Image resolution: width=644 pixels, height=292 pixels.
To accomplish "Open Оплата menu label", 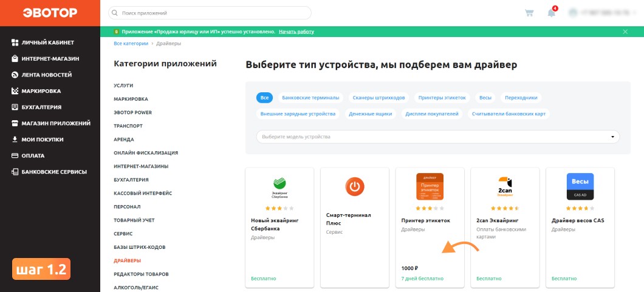I will (33, 156).
